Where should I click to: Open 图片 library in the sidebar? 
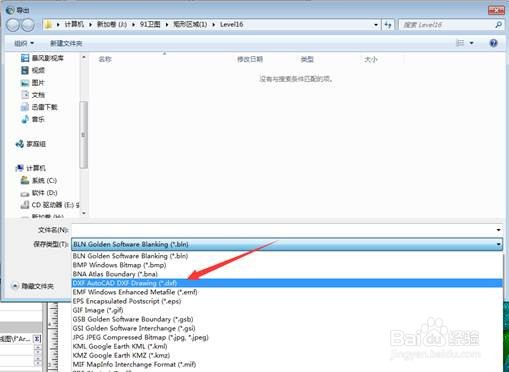[x=33, y=83]
